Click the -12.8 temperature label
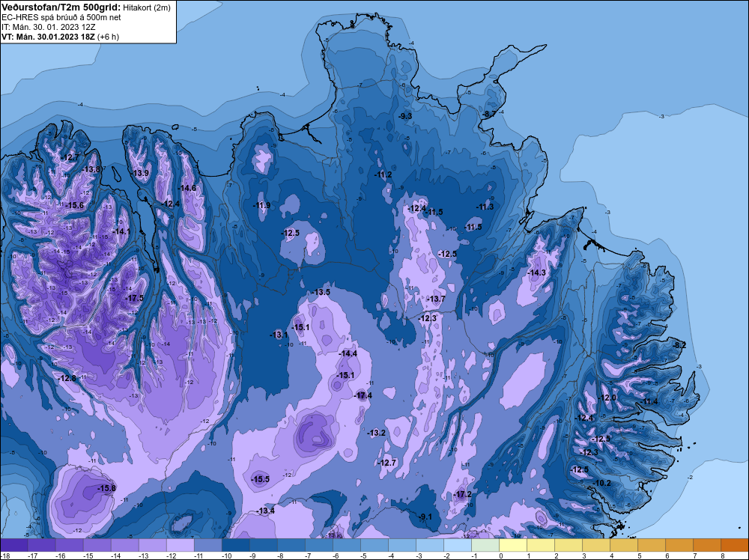749x560 pixels. click(x=67, y=378)
